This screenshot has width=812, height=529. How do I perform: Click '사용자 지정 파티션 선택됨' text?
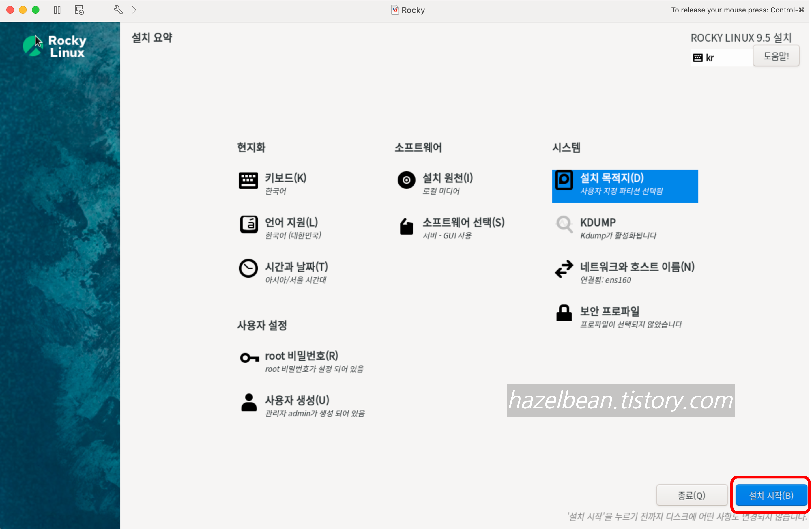click(x=621, y=191)
